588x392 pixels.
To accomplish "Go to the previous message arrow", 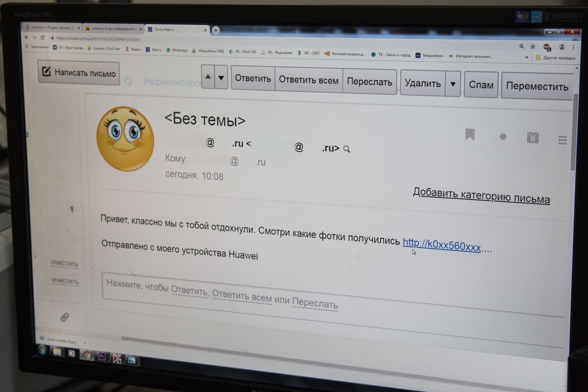I will click(x=208, y=77).
